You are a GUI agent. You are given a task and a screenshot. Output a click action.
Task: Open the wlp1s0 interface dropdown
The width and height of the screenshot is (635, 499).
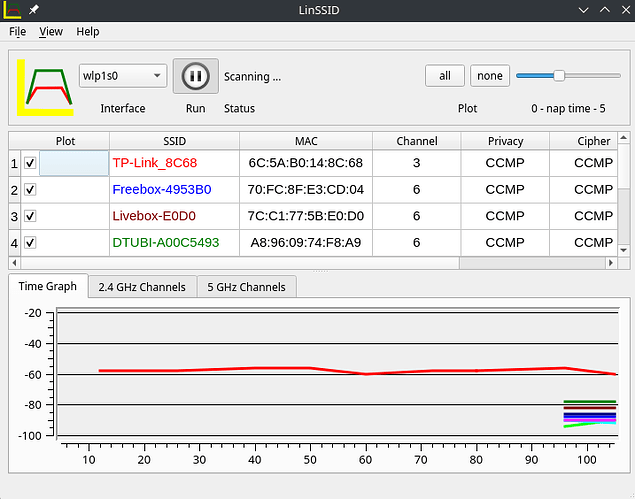pyautogui.click(x=123, y=76)
